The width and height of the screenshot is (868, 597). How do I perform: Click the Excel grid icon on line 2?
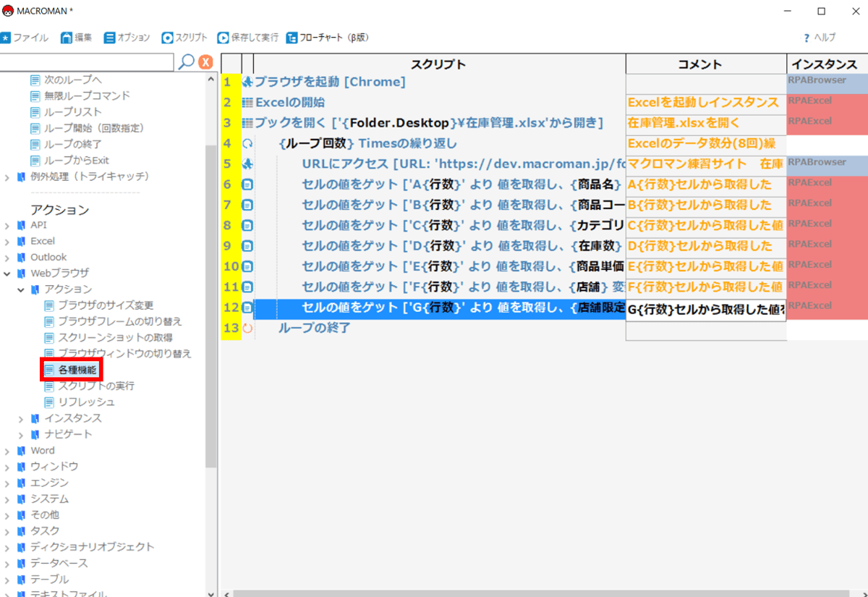click(247, 103)
